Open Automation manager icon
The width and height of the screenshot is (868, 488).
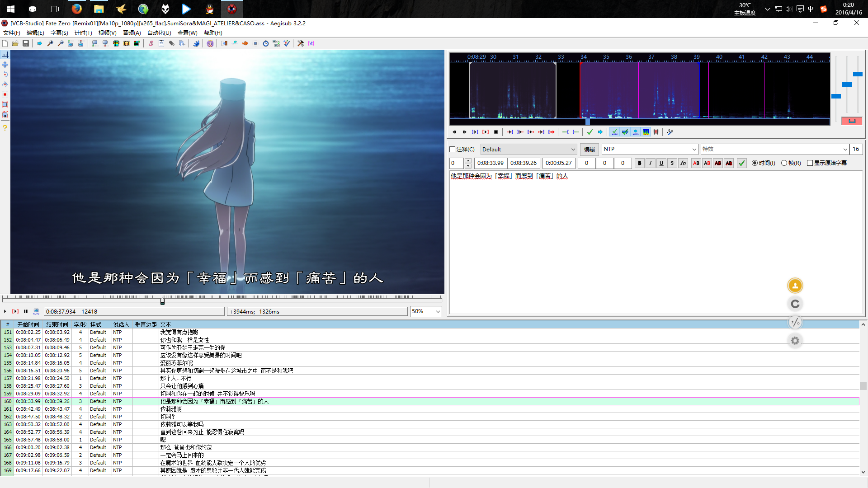tap(196, 43)
